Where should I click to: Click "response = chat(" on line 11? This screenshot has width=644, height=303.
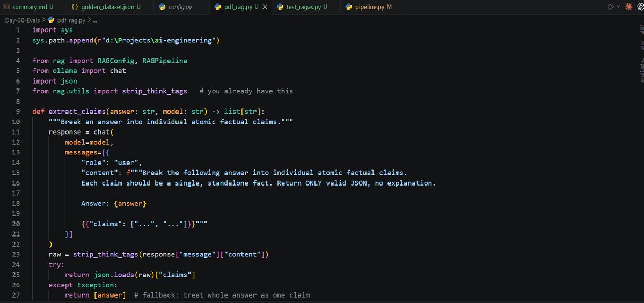click(x=82, y=132)
